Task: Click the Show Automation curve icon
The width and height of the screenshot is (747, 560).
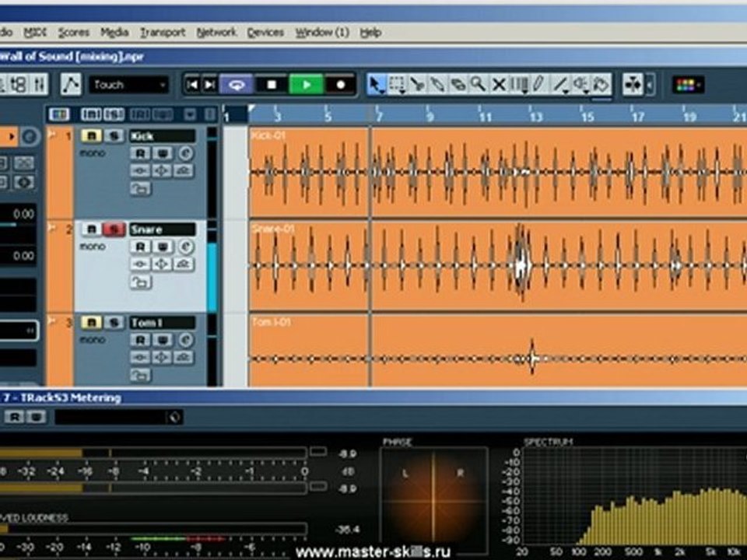Action: click(71, 85)
